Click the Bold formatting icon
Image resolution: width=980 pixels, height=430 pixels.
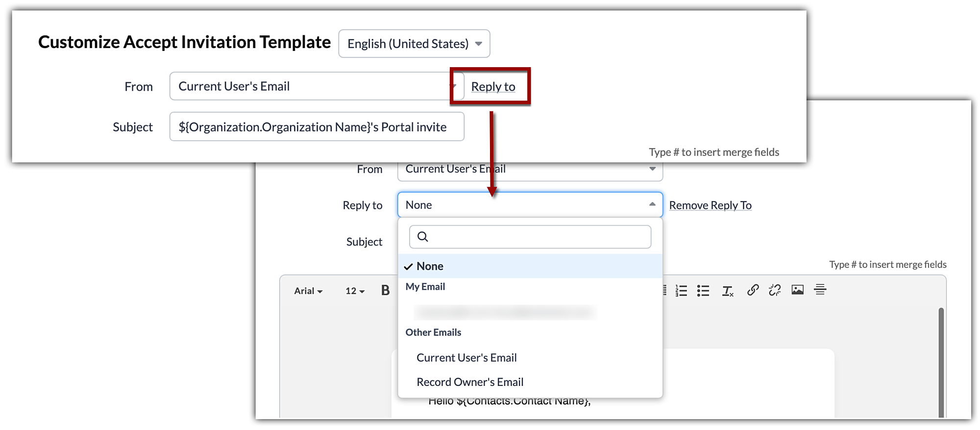point(385,290)
